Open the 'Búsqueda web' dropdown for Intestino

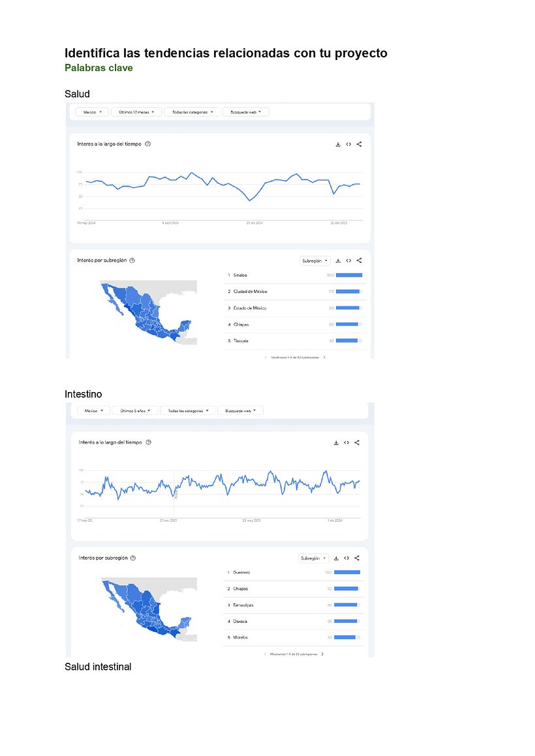pos(240,411)
